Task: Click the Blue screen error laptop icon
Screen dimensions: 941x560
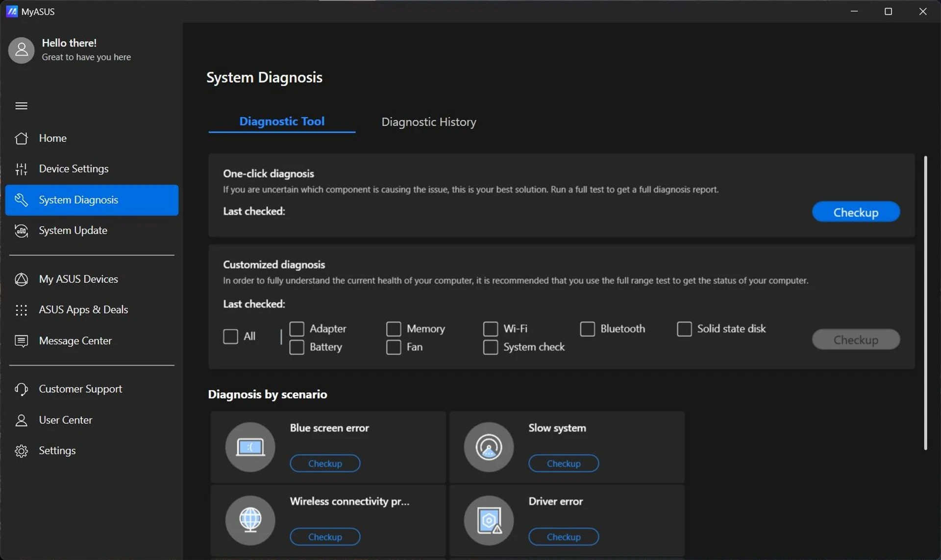Action: [x=250, y=447]
